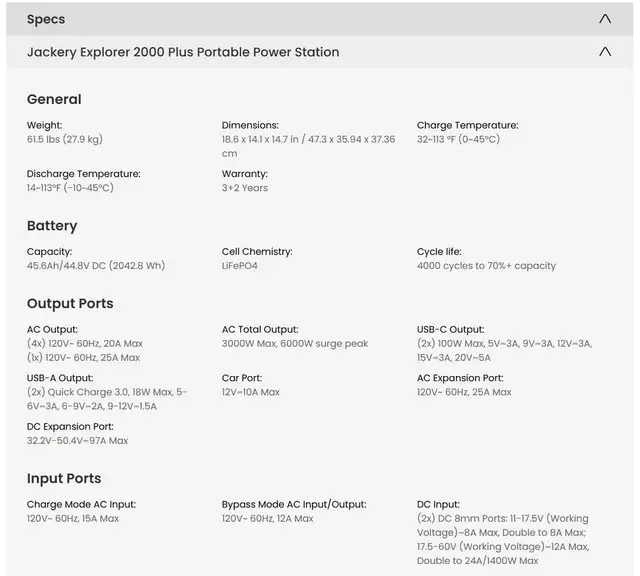The image size is (640, 576).
Task: Click the value 32.2V-50.4V⎓97A Max
Action: (77, 440)
